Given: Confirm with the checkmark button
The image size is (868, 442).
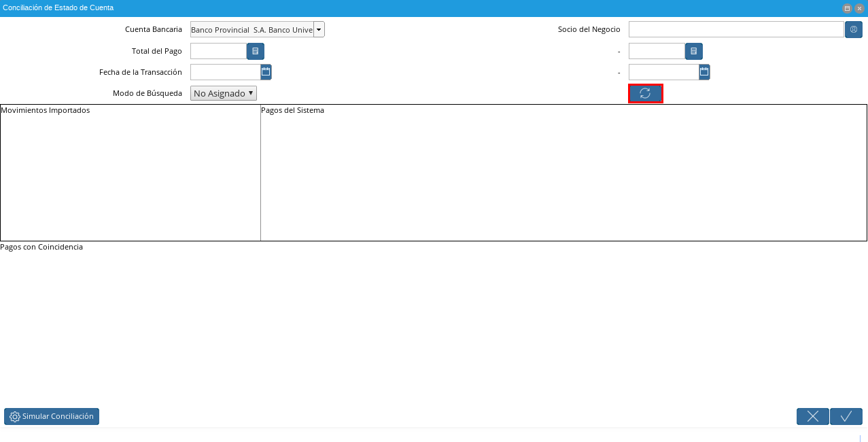Looking at the screenshot, I should point(846,416).
